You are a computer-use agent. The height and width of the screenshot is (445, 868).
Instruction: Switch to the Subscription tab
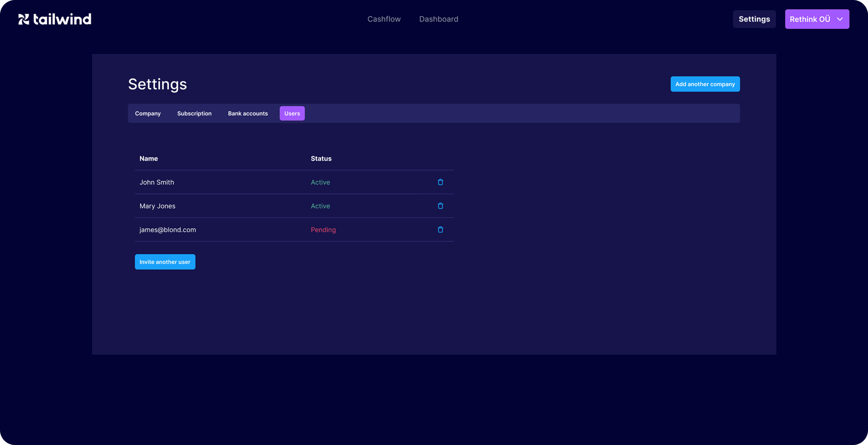pos(194,114)
